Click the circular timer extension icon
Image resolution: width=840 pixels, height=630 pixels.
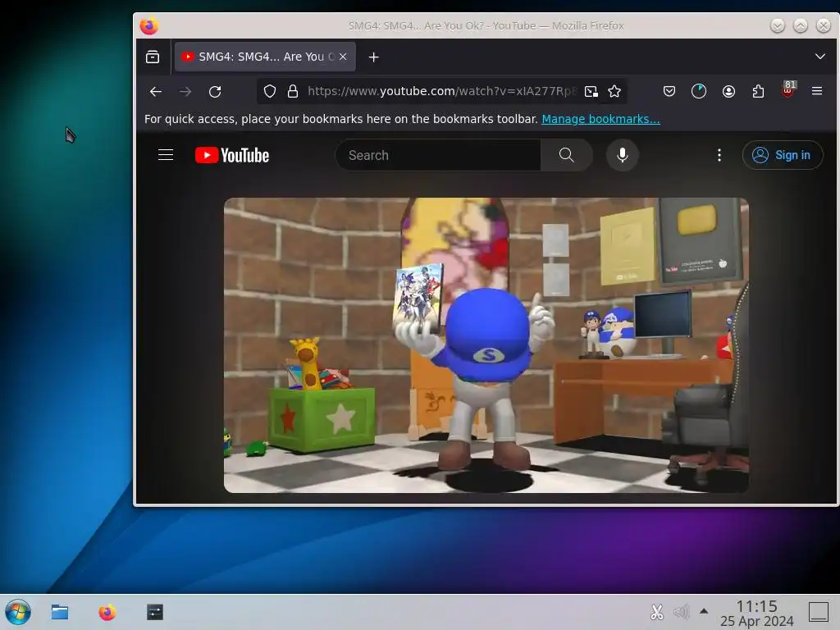pyautogui.click(x=699, y=92)
